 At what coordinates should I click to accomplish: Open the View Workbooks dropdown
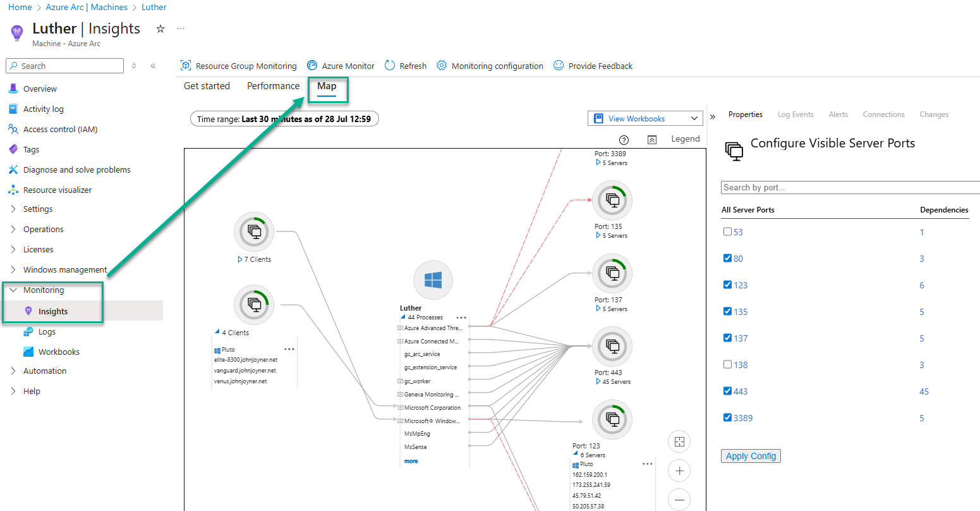[x=644, y=118]
